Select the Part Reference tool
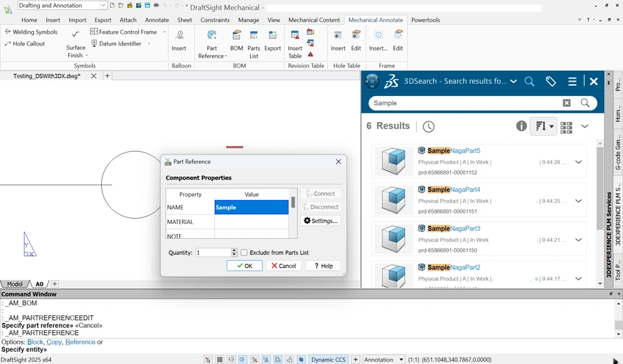The image size is (623, 364). click(212, 44)
